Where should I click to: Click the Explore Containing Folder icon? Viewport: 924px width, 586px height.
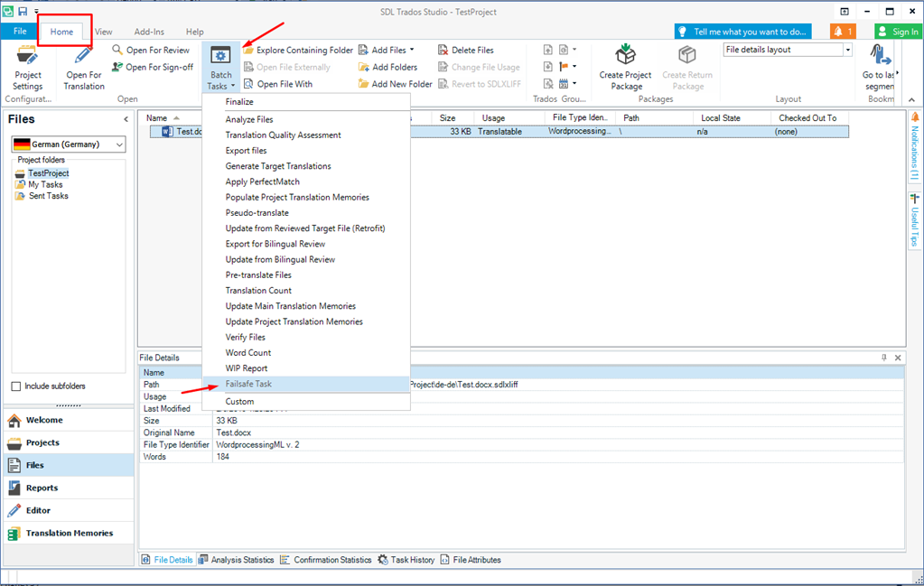pyautogui.click(x=248, y=50)
